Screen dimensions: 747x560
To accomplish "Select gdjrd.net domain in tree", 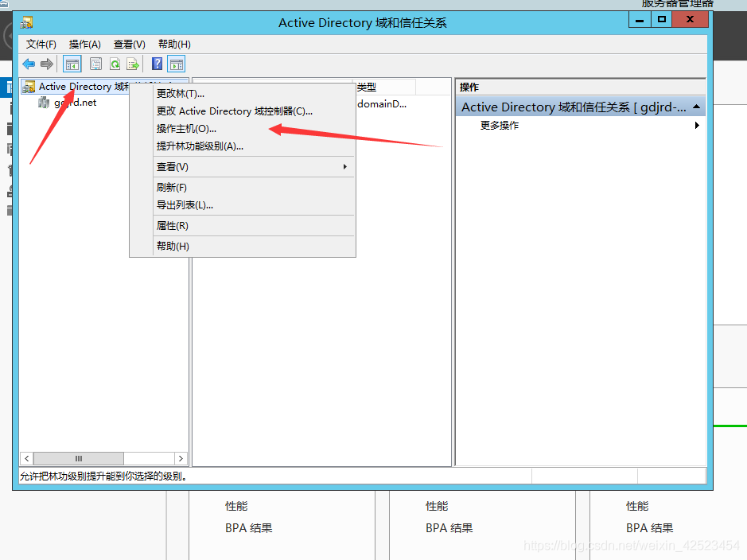I will [x=75, y=103].
